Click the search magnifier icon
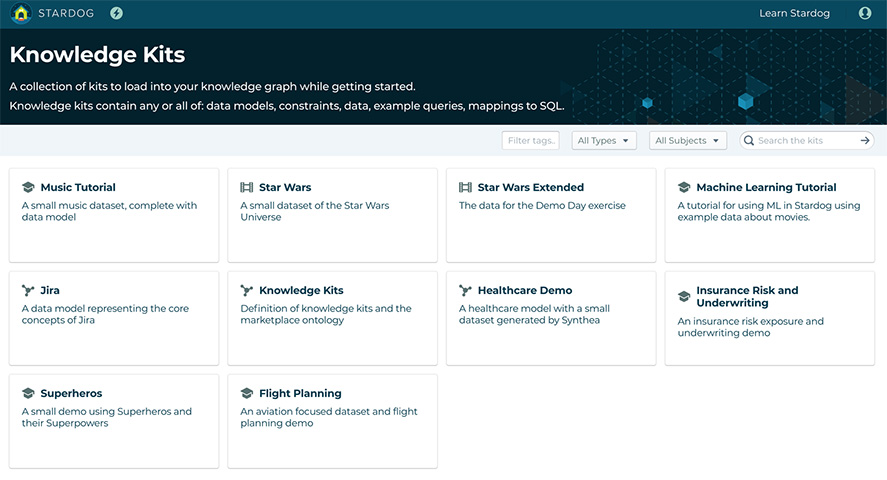The image size is (887, 480). tap(749, 140)
